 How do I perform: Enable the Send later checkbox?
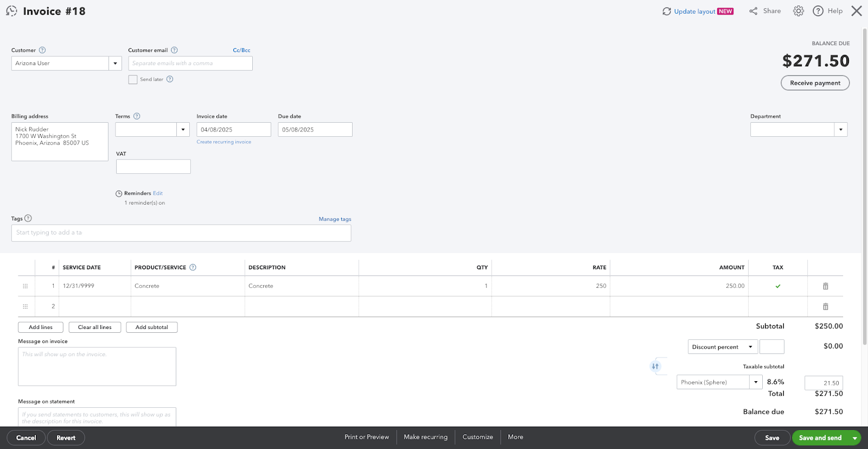tap(133, 79)
